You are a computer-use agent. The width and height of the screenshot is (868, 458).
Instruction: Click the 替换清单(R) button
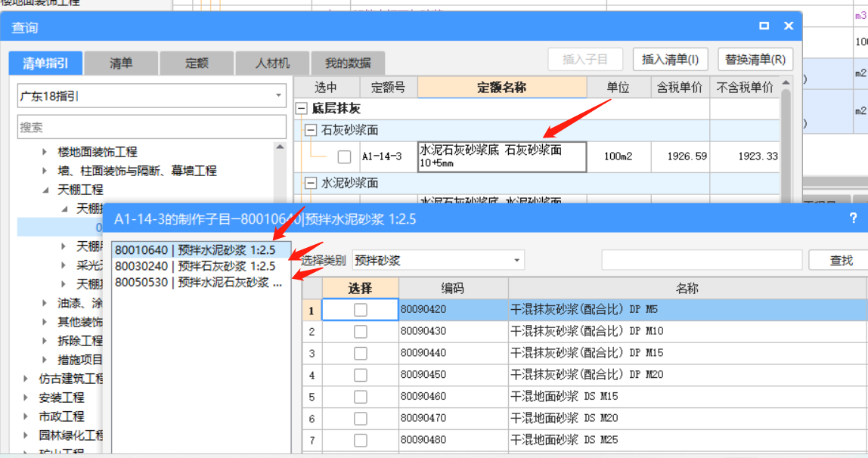[x=755, y=59]
